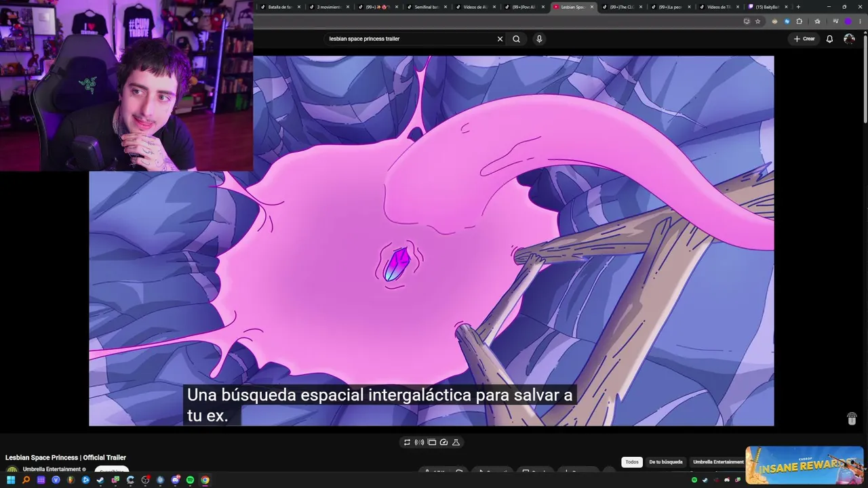Open YouTube notifications bell
868x488 pixels.
(829, 39)
